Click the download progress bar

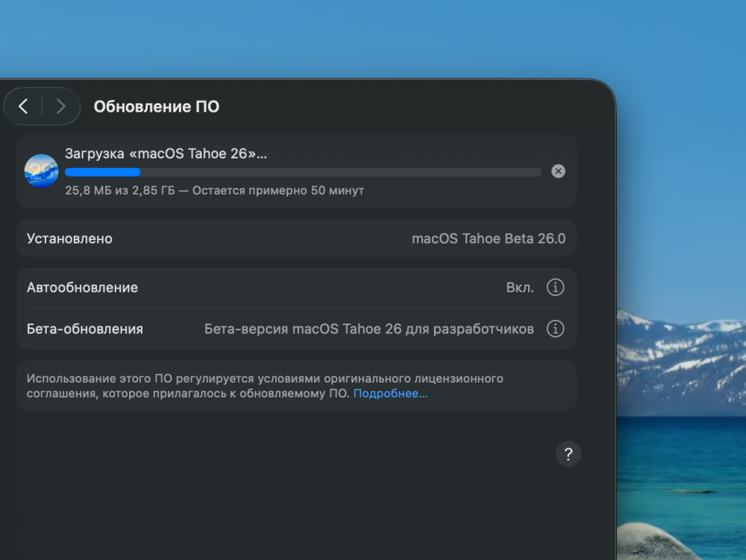tap(303, 172)
